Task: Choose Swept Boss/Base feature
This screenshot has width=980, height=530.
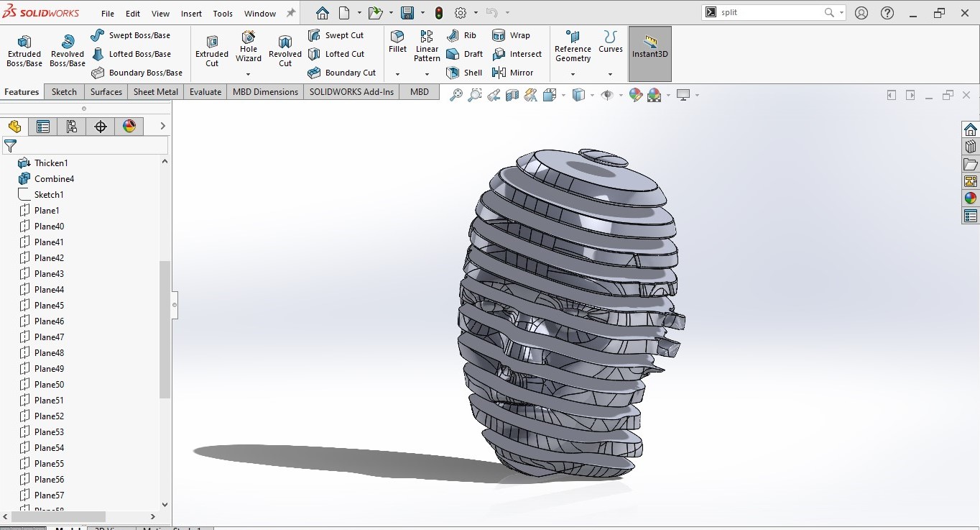Action: coord(131,35)
